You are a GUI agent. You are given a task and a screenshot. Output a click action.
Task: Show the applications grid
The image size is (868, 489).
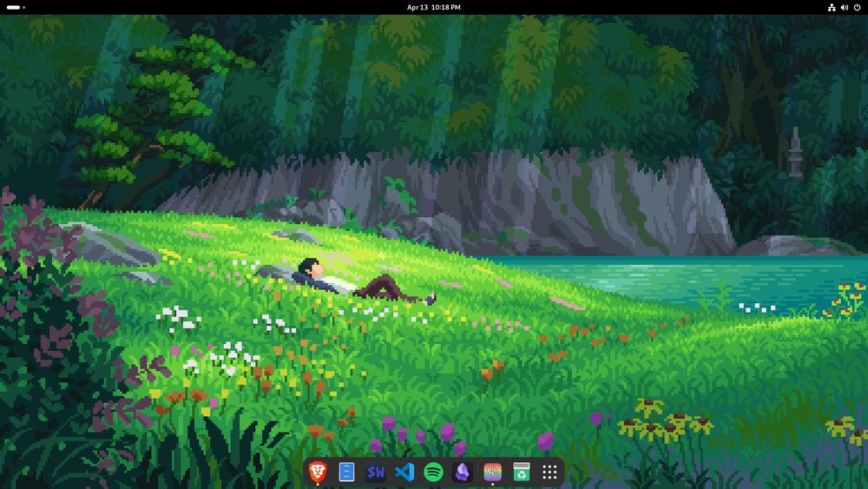coord(549,472)
